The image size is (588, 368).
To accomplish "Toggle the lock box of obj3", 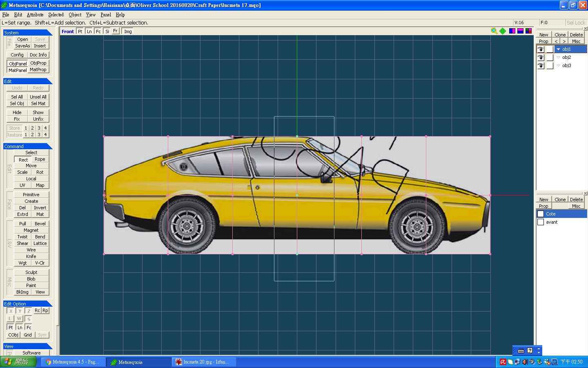I will click(550, 65).
